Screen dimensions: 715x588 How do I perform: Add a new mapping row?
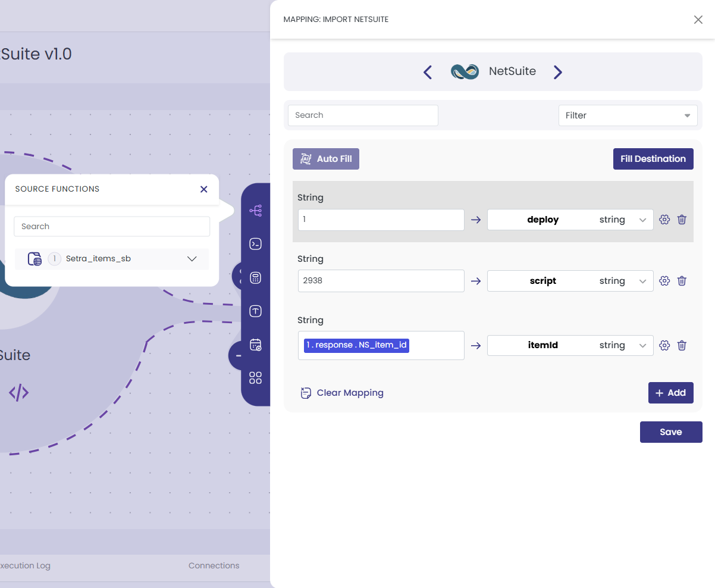click(x=670, y=393)
